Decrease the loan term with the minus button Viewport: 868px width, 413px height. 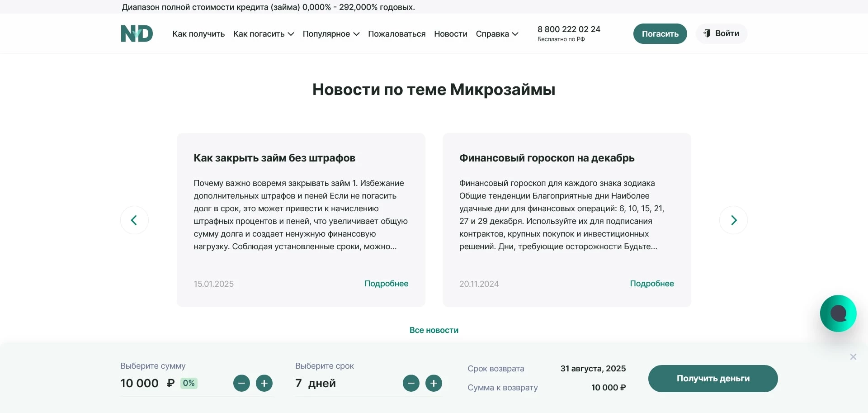411,383
